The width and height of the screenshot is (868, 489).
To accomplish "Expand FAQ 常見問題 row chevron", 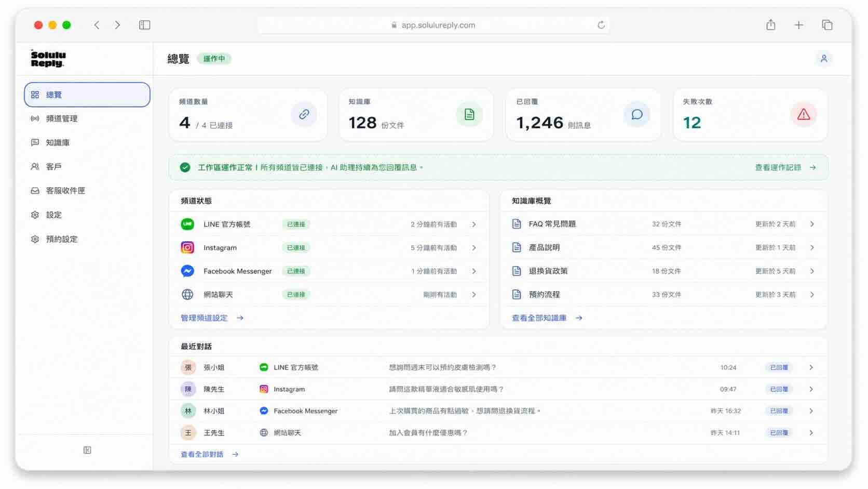I will 812,224.
